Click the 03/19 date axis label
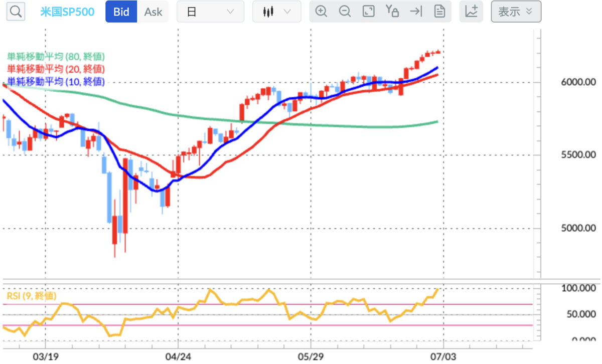Image resolution: width=602 pixels, height=364 pixels. point(46,356)
